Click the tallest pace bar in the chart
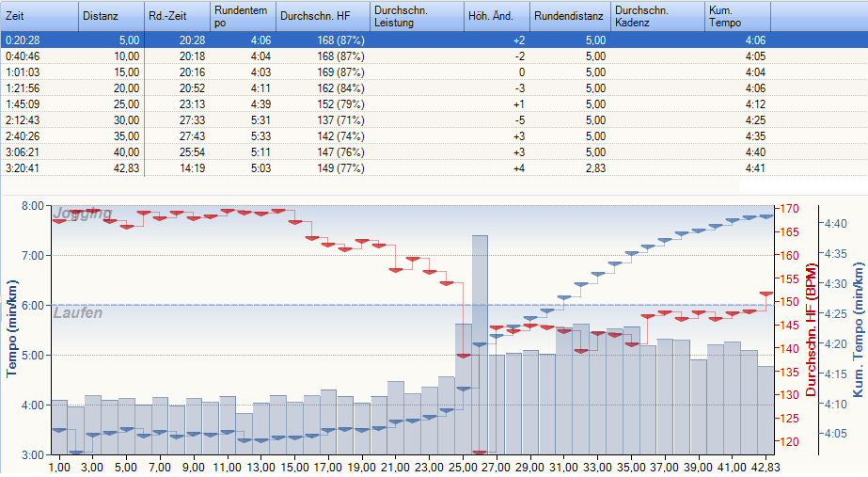868x477 pixels. (480, 344)
